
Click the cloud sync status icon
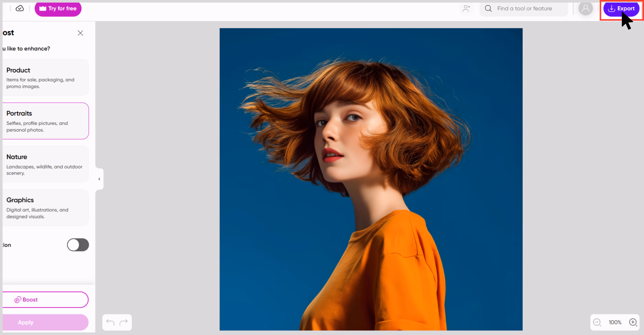(x=20, y=8)
